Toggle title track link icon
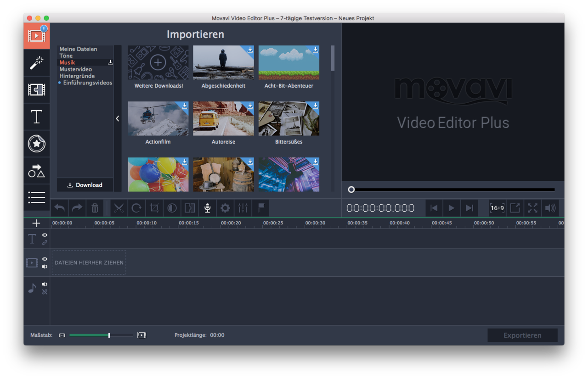The height and width of the screenshot is (379, 588). point(45,242)
